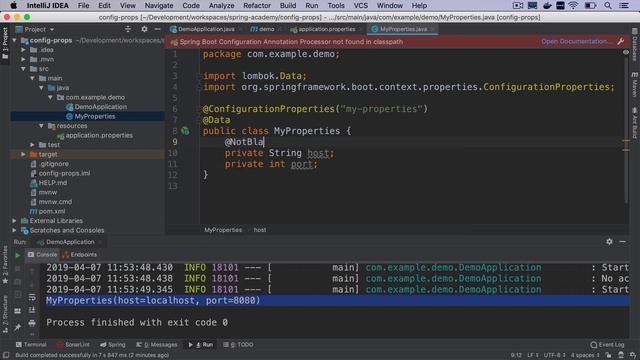Expand the .idea folder
This screenshot has height=360, width=640.
coord(24,50)
